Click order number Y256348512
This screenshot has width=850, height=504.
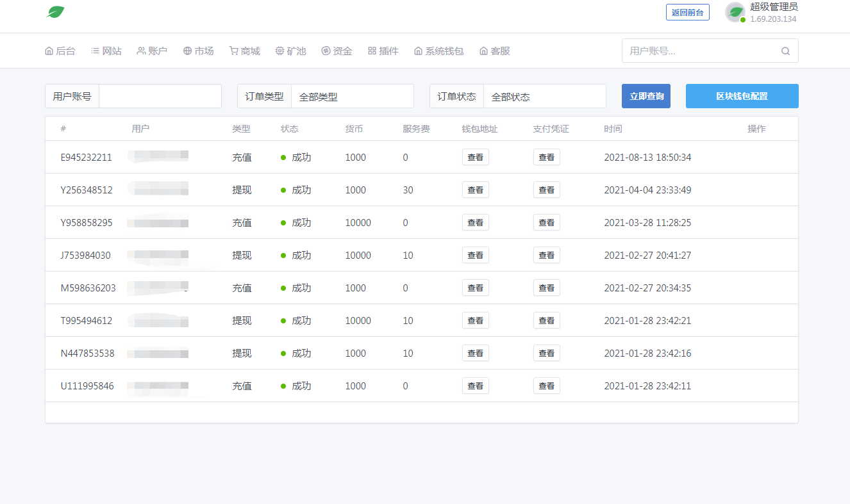tap(87, 190)
